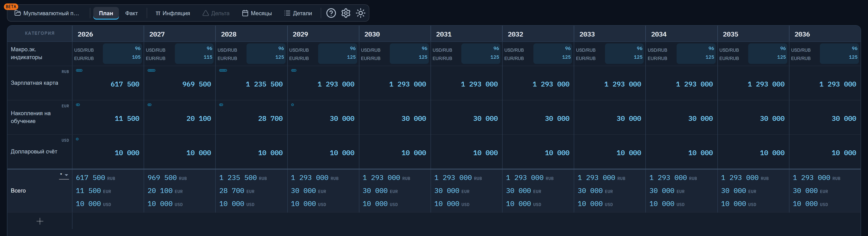Toggle the Инфляция mode
The height and width of the screenshot is (236, 868).
[x=173, y=13]
